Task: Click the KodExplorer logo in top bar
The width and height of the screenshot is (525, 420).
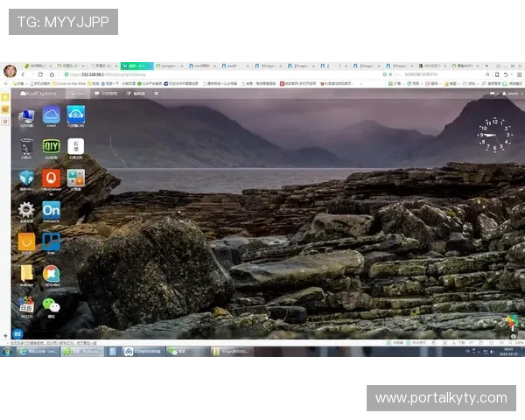Action: (x=38, y=93)
